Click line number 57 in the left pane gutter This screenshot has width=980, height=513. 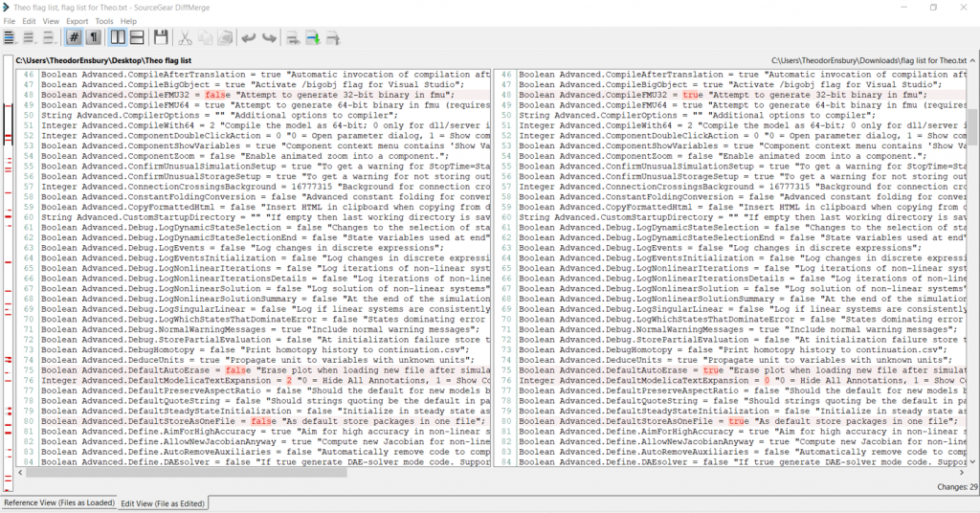pos(28,187)
